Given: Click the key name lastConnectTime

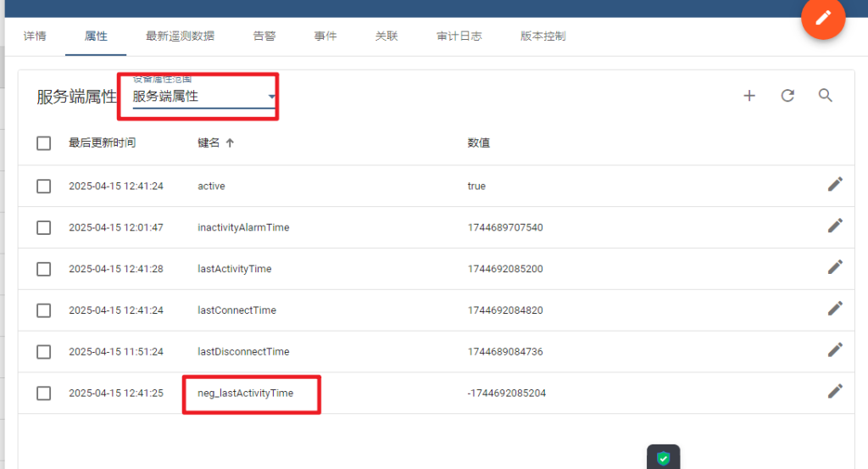Looking at the screenshot, I should (x=237, y=310).
